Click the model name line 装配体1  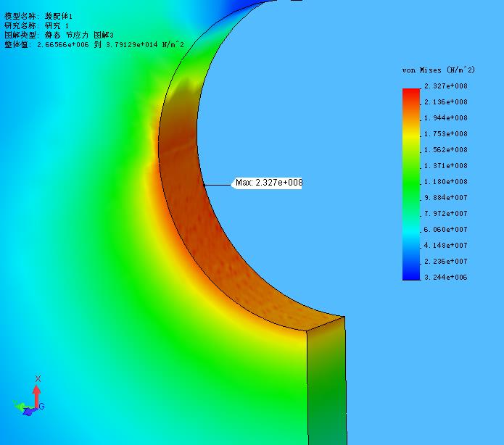38,16
